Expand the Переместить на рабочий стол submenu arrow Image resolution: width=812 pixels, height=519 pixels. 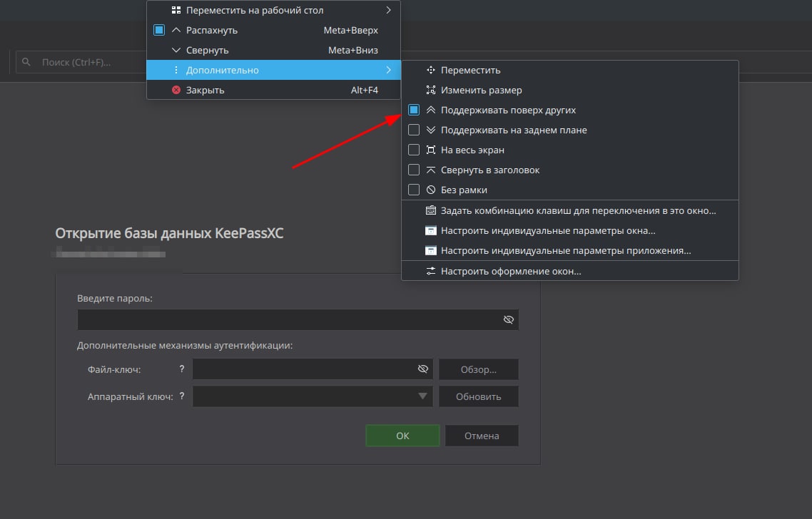tap(388, 10)
